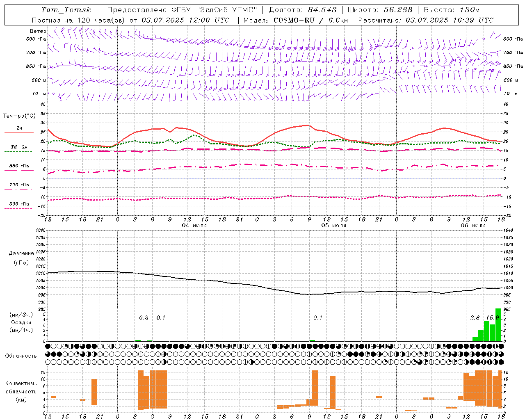Click the "Конвективн." convective cloud label
Image resolution: width=525 pixels, height=420 pixels.
(x=21, y=383)
